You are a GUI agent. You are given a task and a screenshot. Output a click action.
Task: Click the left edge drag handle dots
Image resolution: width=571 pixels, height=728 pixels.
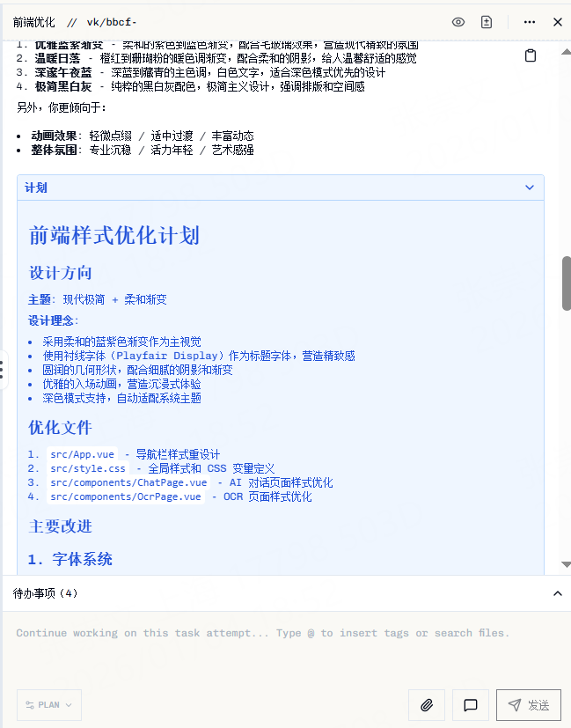click(2, 370)
